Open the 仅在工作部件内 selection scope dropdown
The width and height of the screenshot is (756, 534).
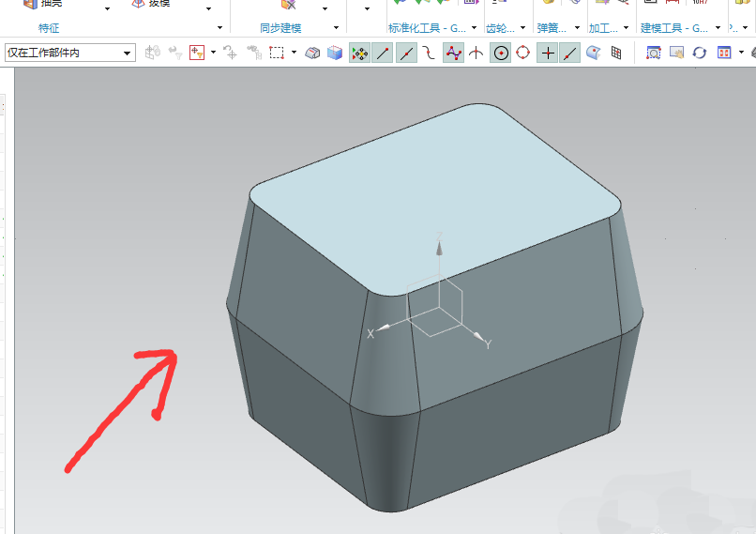click(70, 53)
